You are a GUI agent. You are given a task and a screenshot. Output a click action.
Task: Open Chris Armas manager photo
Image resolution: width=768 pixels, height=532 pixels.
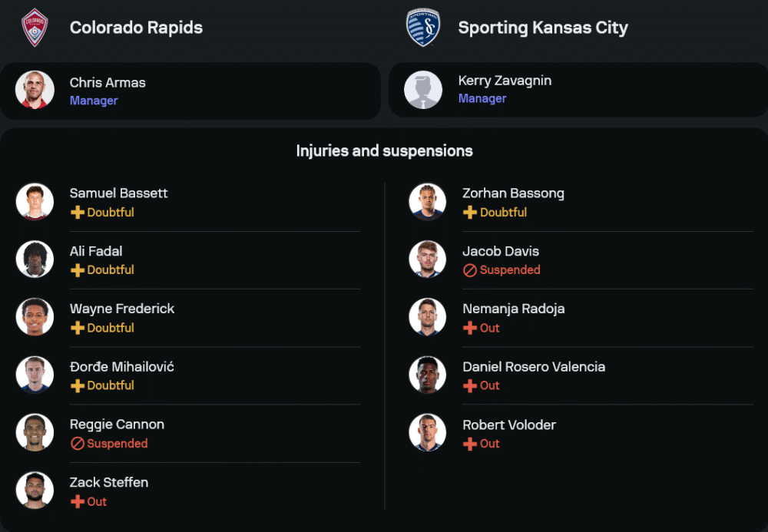[x=35, y=91]
